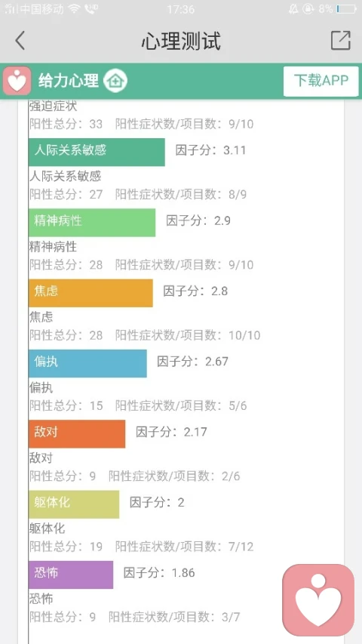
Task: Tap the Wi-Fi icon in status bar
Action: [75, 8]
